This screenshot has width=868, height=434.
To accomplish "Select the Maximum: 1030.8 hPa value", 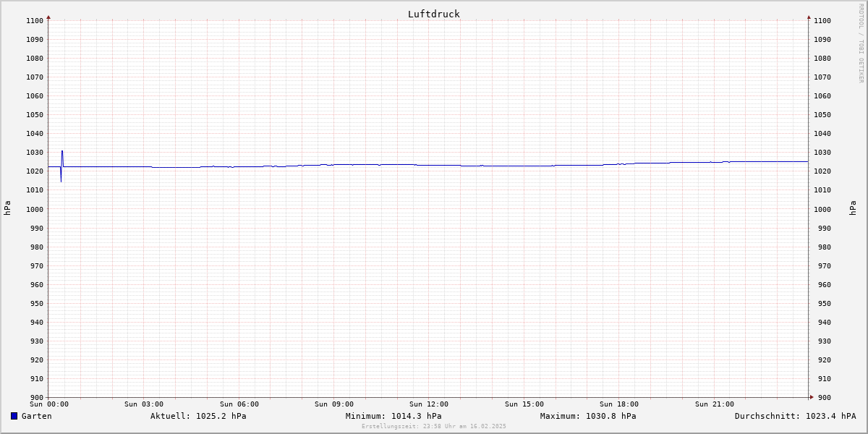I will [588, 416].
